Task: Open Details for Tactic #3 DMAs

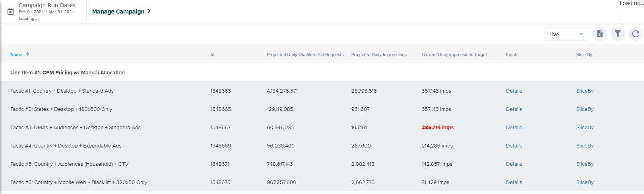Action: pyautogui.click(x=514, y=128)
